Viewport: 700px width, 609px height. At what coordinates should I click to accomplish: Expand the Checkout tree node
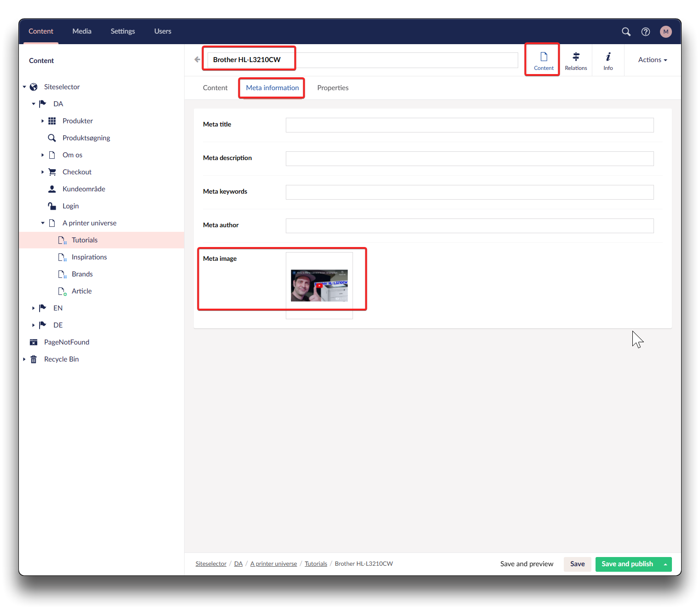click(x=43, y=172)
